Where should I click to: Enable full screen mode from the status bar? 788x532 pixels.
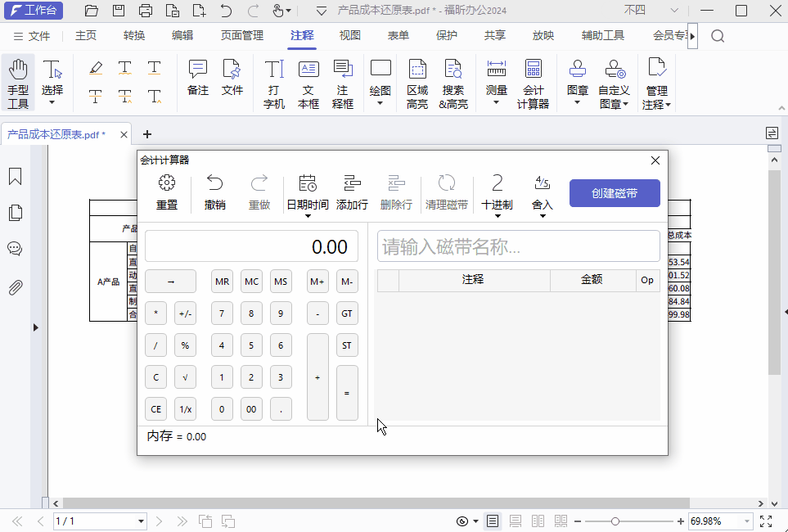point(766,521)
